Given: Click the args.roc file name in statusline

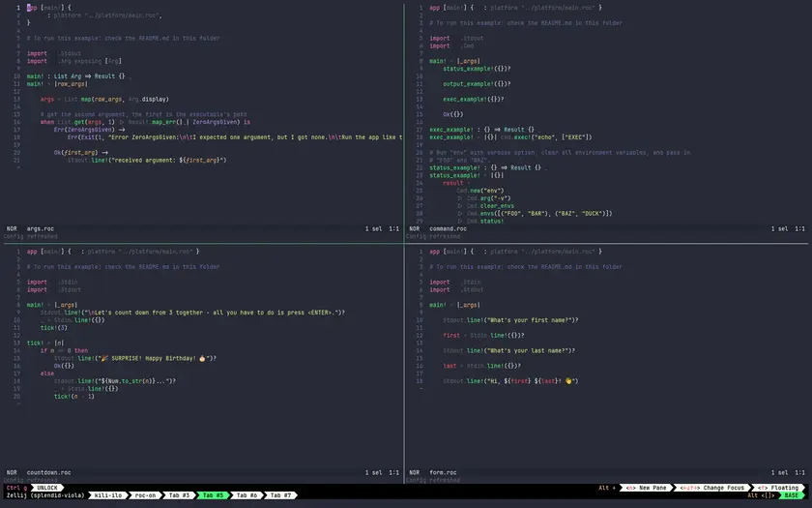Looking at the screenshot, I should click(x=41, y=228).
